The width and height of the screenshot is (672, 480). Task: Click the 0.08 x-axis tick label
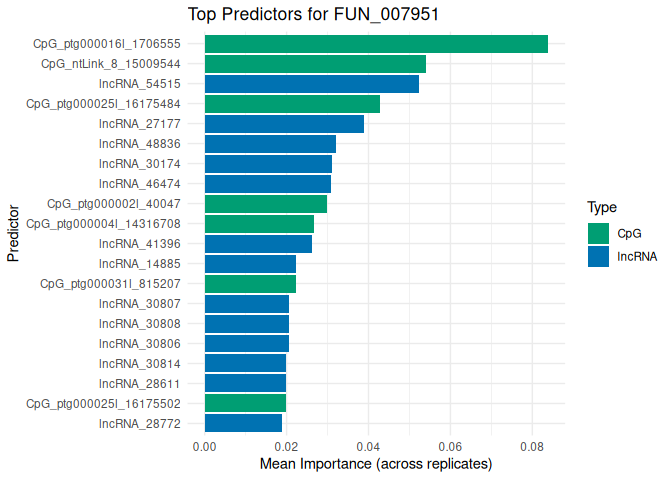point(531,444)
